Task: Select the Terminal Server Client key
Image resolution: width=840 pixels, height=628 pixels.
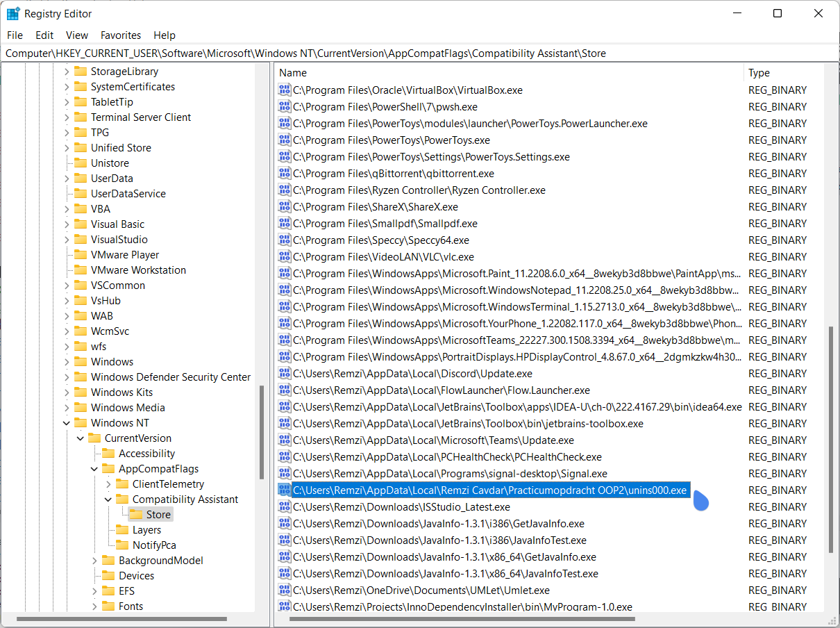Action: pyautogui.click(x=141, y=117)
